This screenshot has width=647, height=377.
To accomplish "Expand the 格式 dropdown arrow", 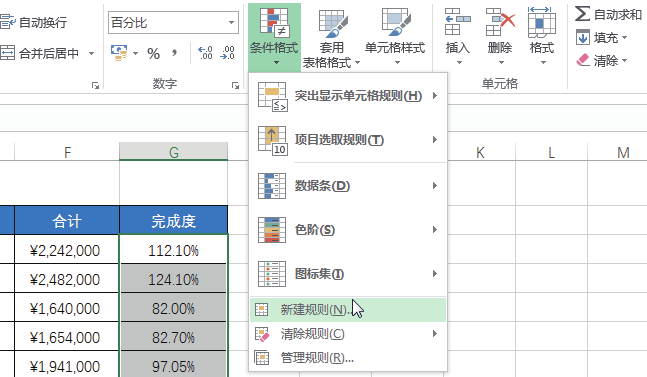I will point(543,63).
